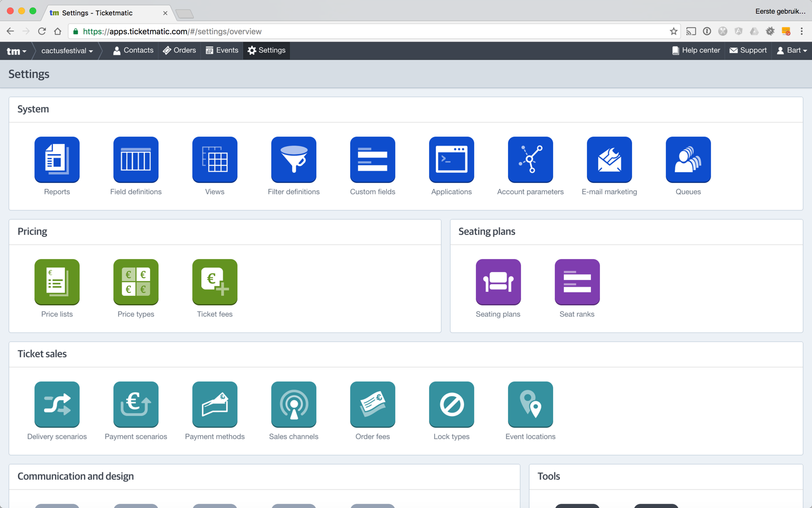Open Field definitions icon

pyautogui.click(x=136, y=160)
